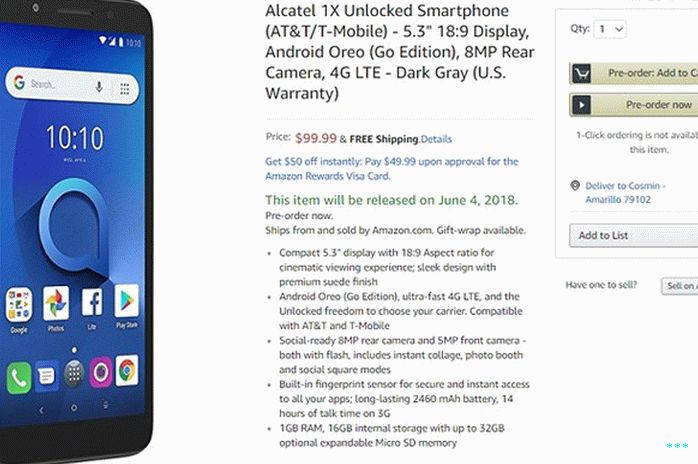The height and width of the screenshot is (464, 698).
Task: Click the location pin icon near Deliver to
Action: pyautogui.click(x=575, y=186)
